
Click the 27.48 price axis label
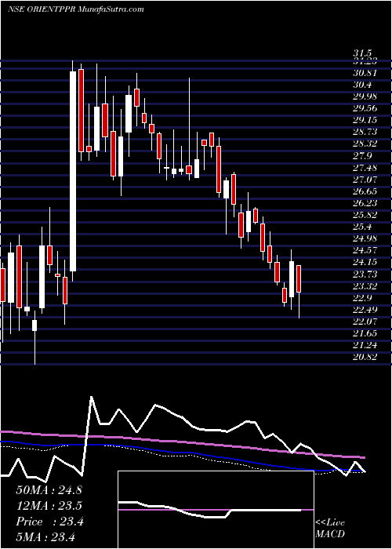365,168
